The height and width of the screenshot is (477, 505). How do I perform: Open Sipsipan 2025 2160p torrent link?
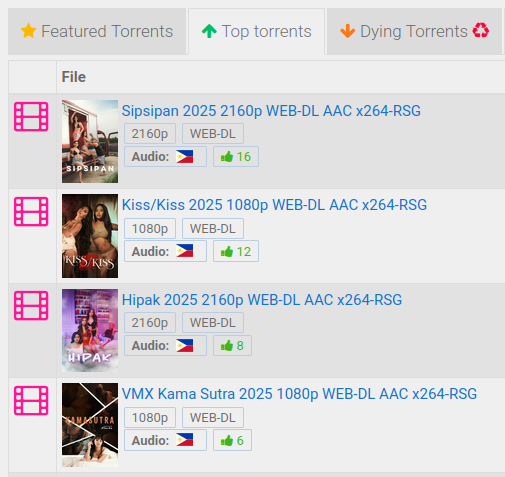pos(271,111)
